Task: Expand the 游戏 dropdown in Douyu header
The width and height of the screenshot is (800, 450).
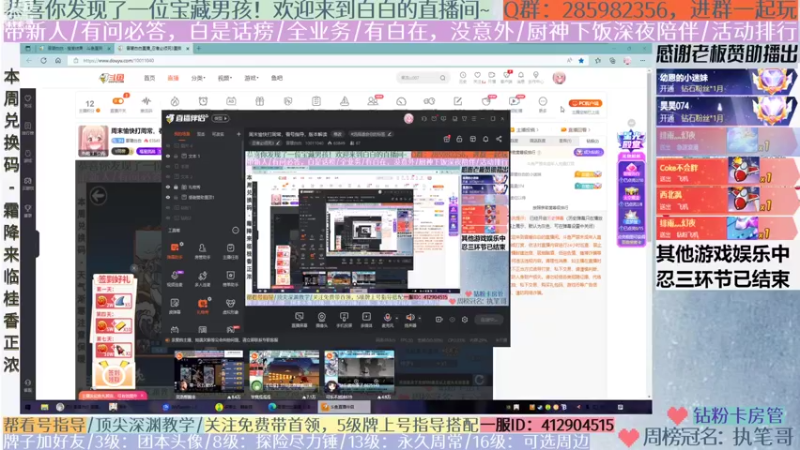Action: (251, 78)
